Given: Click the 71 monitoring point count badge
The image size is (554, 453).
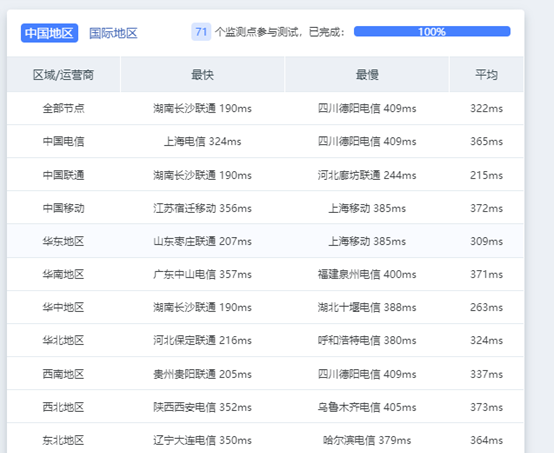Looking at the screenshot, I should point(201,32).
